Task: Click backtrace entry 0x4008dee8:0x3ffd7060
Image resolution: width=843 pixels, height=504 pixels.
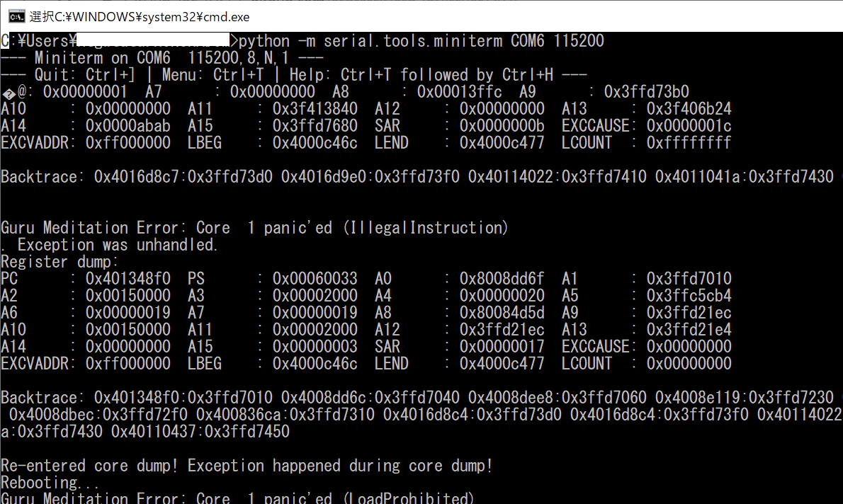Action: (557, 398)
